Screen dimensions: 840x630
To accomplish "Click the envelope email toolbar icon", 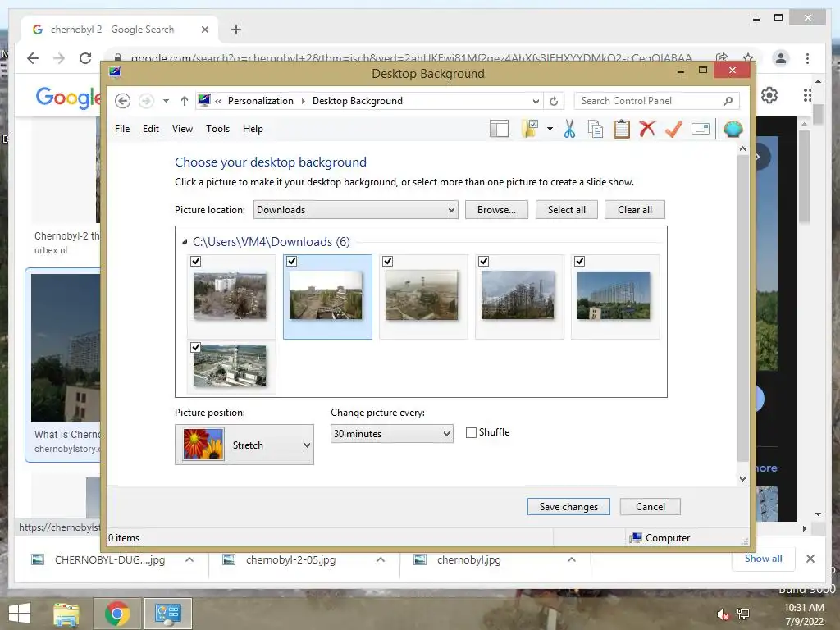I will pyautogui.click(x=701, y=129).
